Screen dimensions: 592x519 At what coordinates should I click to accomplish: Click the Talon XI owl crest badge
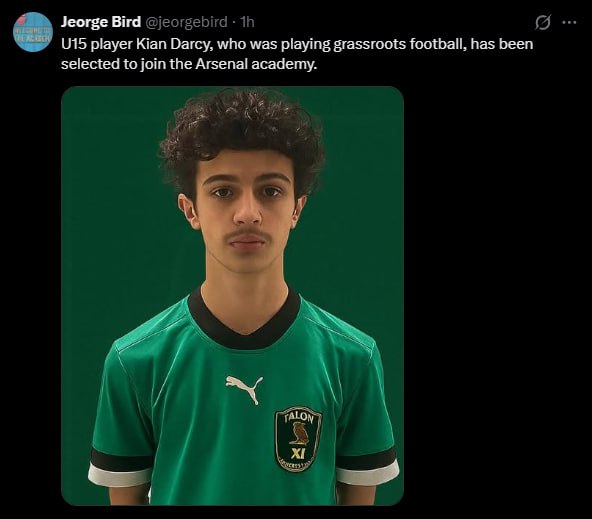point(298,439)
